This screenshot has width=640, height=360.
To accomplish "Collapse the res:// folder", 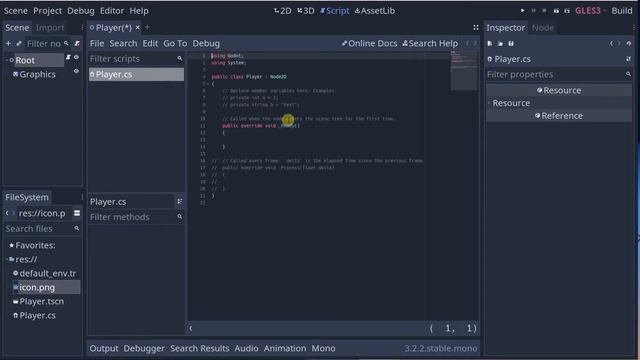I will coord(7,259).
